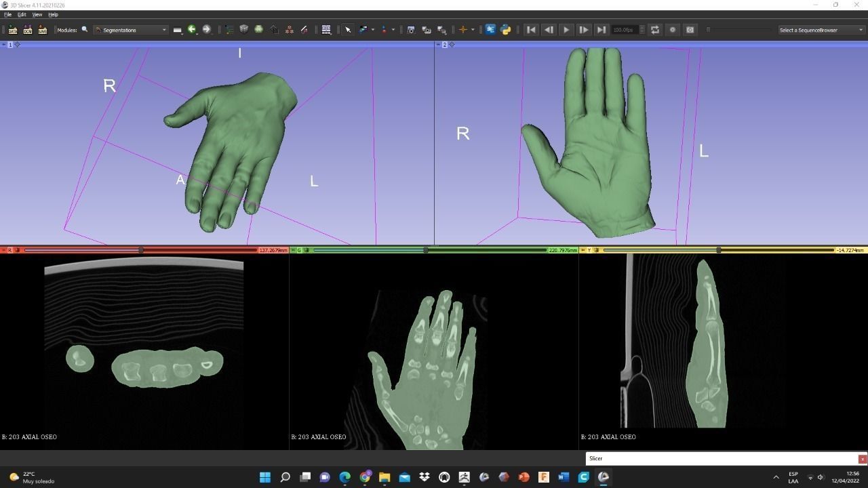The width and height of the screenshot is (868, 488).
Task: Click the 100.0fps playback rate field
Action: coord(627,30)
